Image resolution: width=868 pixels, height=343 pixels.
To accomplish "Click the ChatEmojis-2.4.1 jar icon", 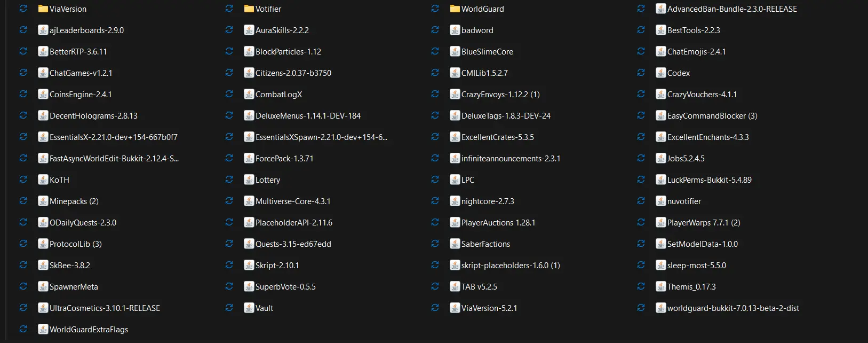I will tap(661, 51).
